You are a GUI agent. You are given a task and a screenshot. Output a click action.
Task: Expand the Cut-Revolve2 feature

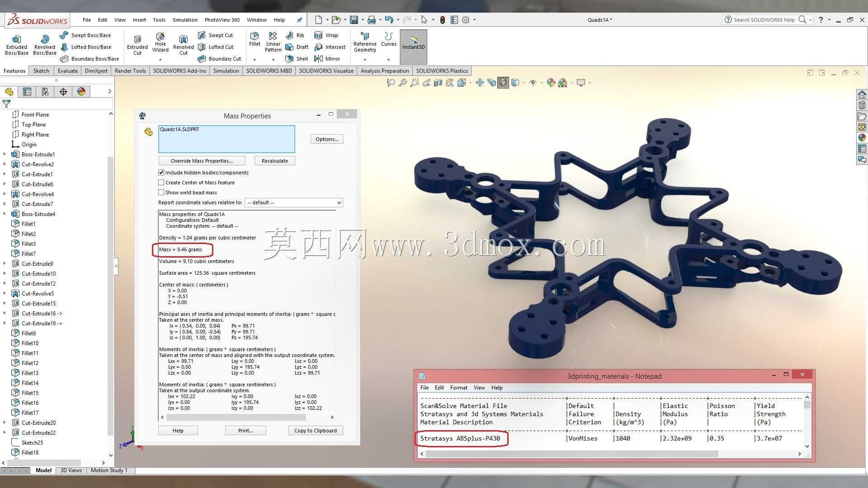tap(5, 164)
